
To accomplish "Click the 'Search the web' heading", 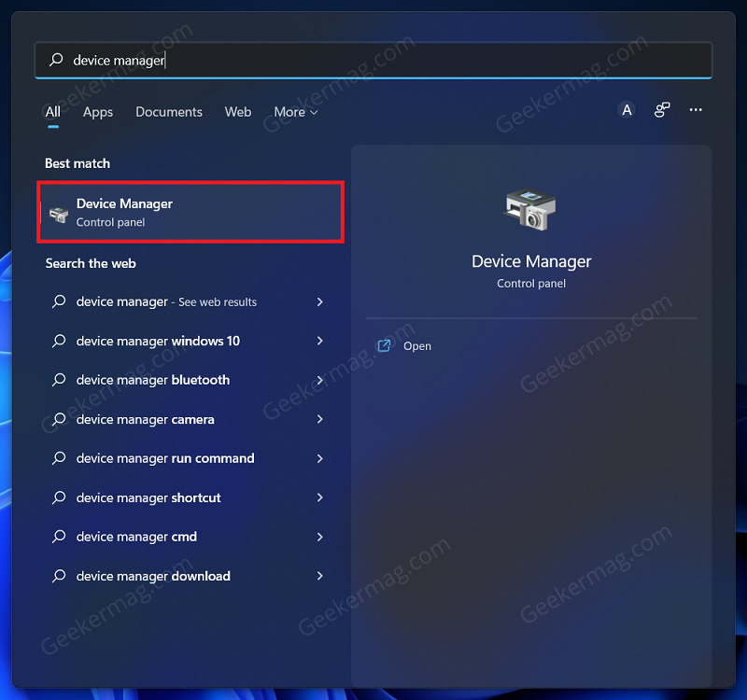I will click(x=91, y=263).
